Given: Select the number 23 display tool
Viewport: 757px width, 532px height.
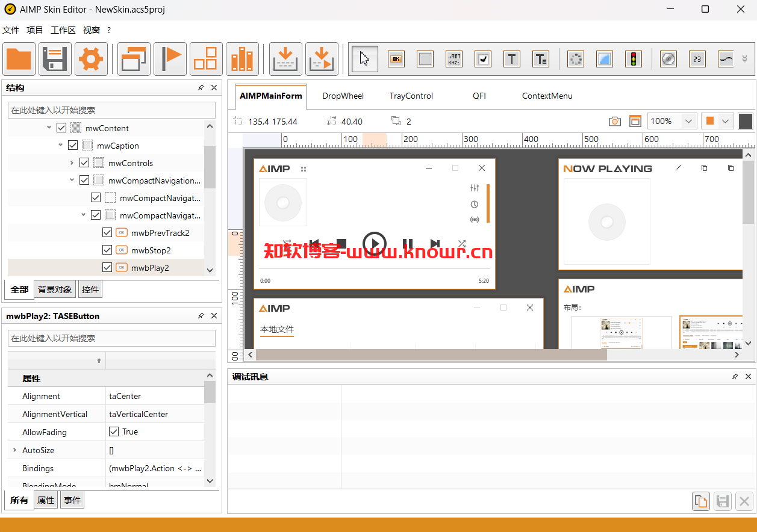Looking at the screenshot, I should [697, 59].
